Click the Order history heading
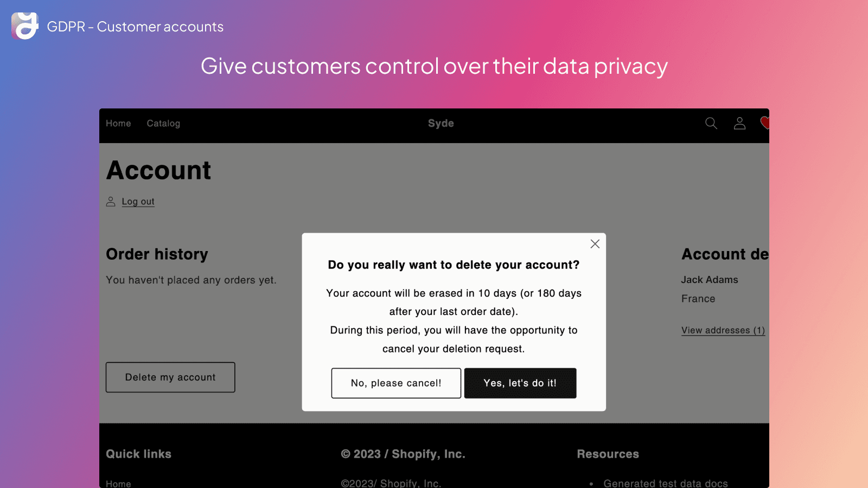The width and height of the screenshot is (868, 488). click(x=157, y=254)
